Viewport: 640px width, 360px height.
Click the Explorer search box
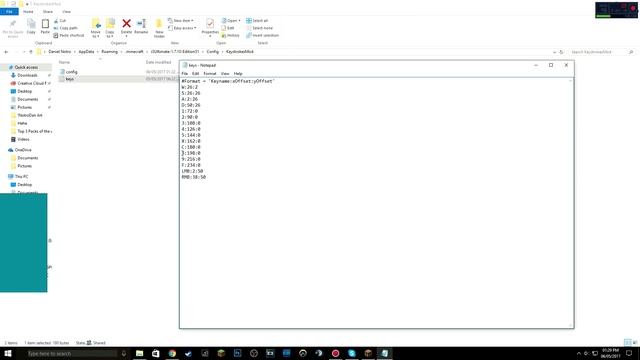pos(601,52)
